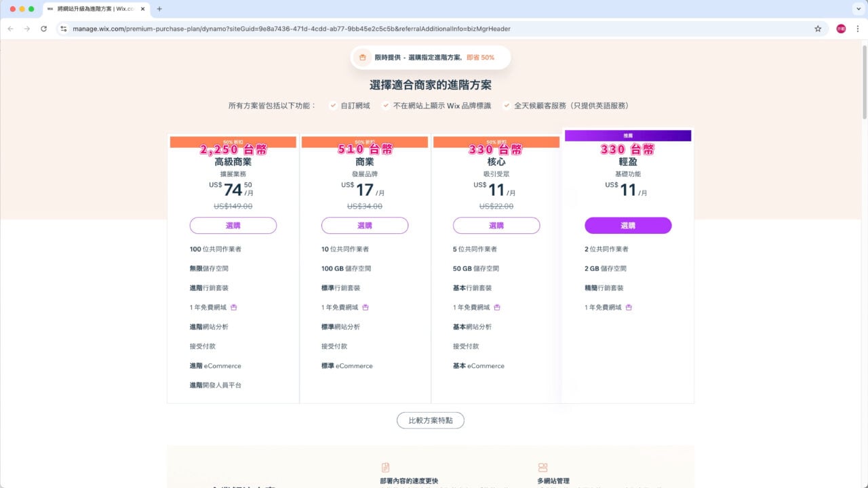The image size is (868, 488).
Task: Click gift icon in 輕盈 plan's free domain row
Action: 629,307
